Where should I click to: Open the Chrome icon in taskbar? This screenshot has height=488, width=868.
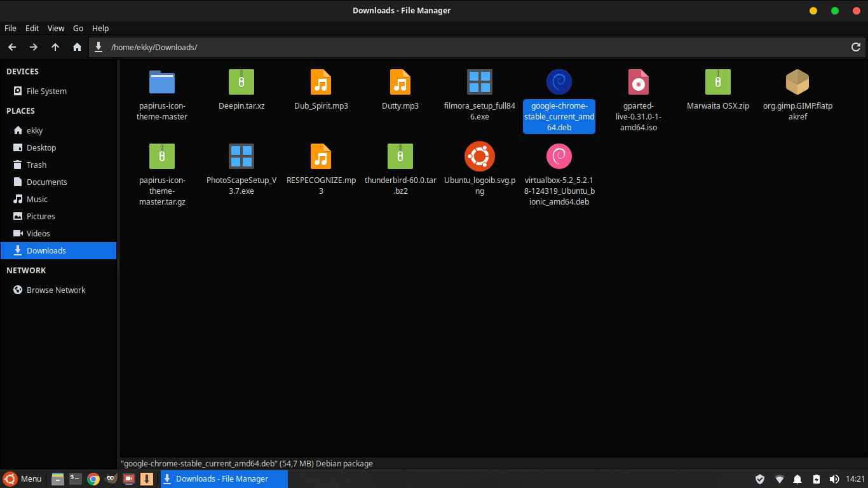[93, 479]
